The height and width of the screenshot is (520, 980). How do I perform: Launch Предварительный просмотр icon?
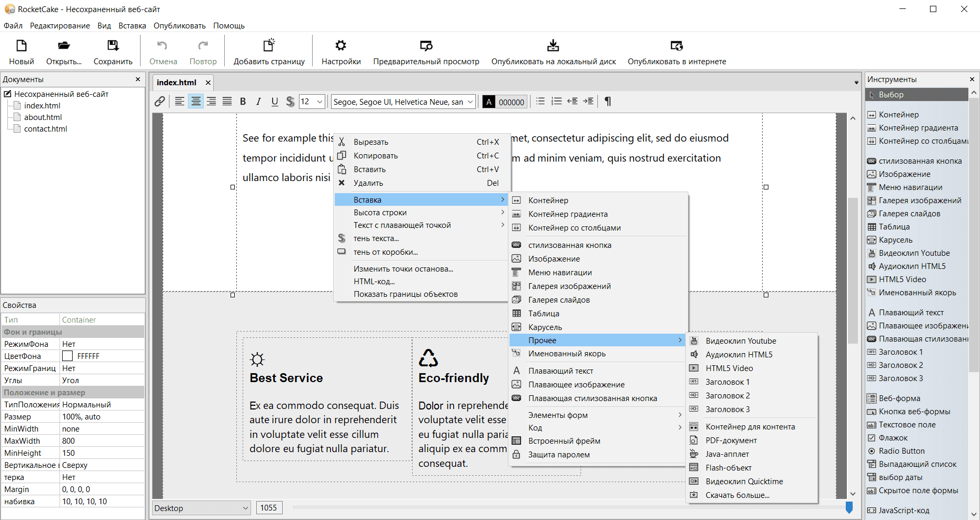[426, 46]
